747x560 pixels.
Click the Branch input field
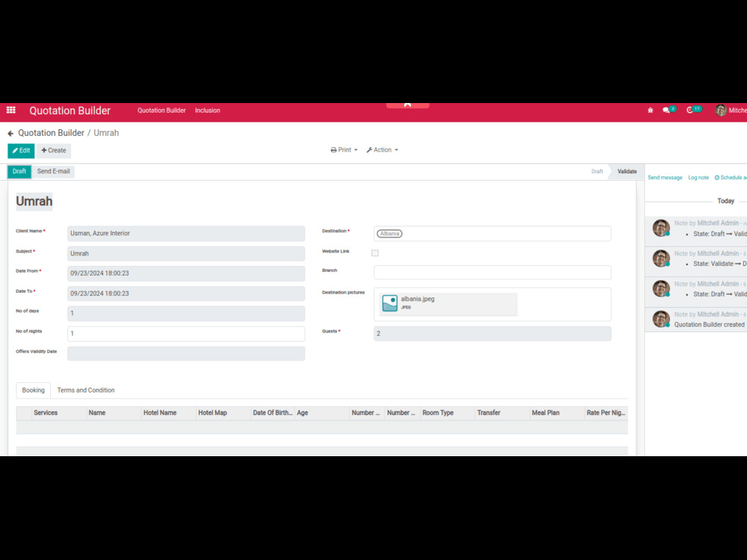[492, 273]
